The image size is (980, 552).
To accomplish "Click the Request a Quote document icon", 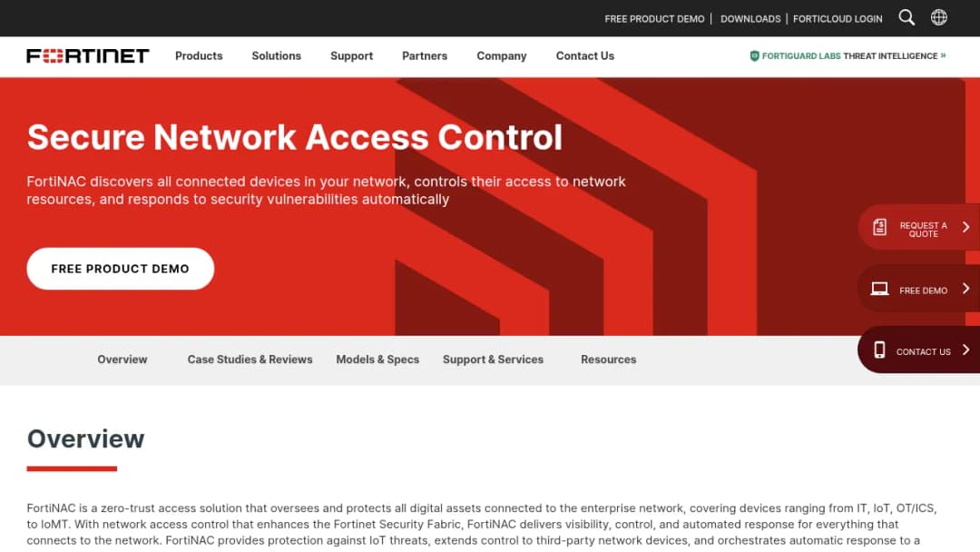I will coord(879,227).
